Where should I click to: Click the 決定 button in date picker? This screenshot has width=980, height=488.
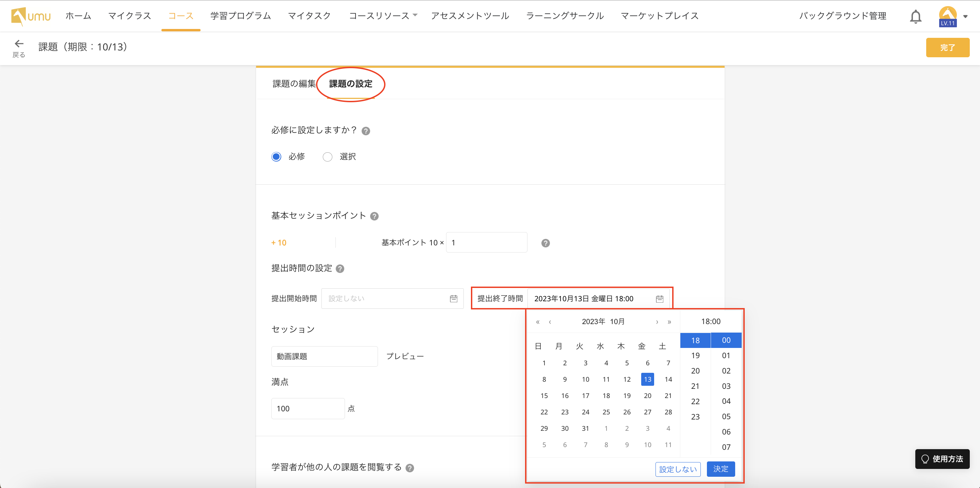[721, 469]
